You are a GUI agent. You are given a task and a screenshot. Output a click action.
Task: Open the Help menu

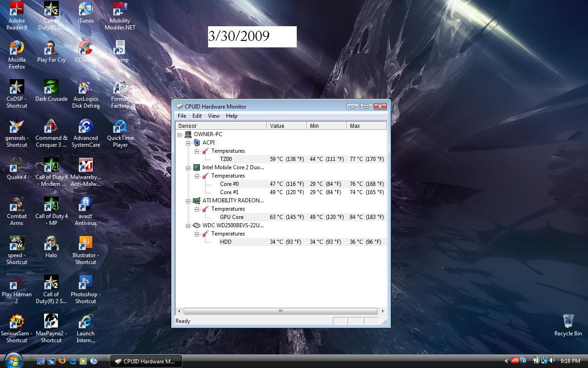pos(232,116)
